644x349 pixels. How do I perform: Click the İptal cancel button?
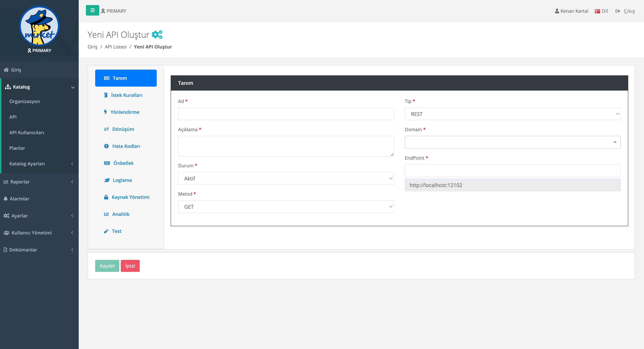pyautogui.click(x=130, y=266)
